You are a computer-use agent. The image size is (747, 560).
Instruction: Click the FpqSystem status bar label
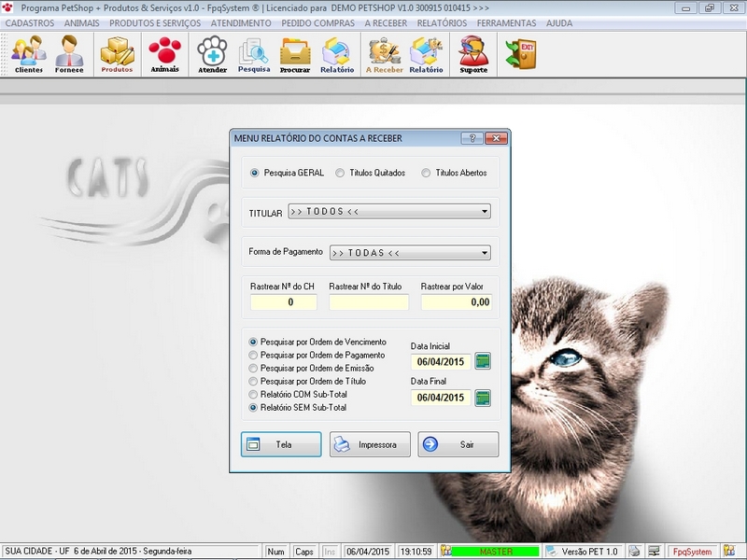pyautogui.click(x=692, y=551)
